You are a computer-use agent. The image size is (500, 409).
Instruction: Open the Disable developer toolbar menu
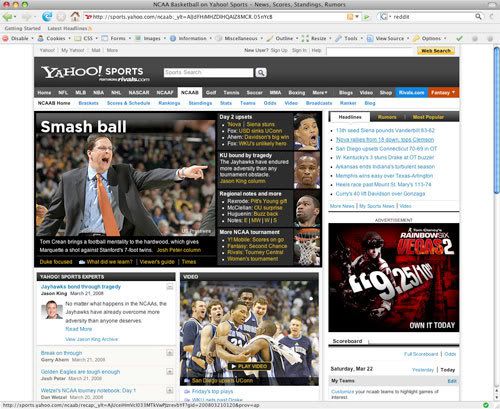(x=18, y=38)
